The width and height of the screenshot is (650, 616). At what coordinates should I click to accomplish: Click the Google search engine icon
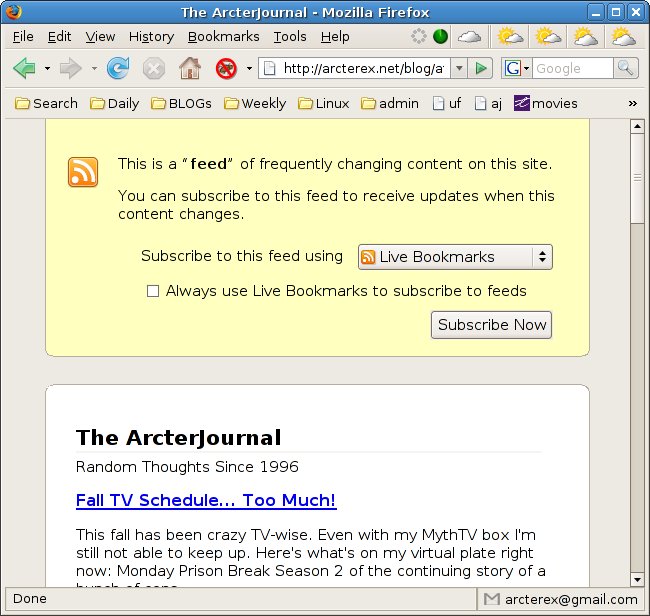point(512,68)
